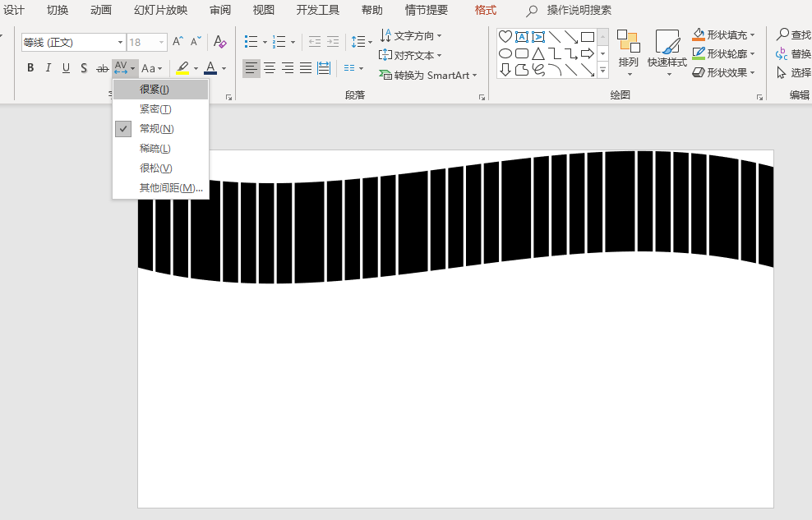The height and width of the screenshot is (520, 812).
Task: Open the 幻灯片放映 slideshow tab
Action: 160,10
